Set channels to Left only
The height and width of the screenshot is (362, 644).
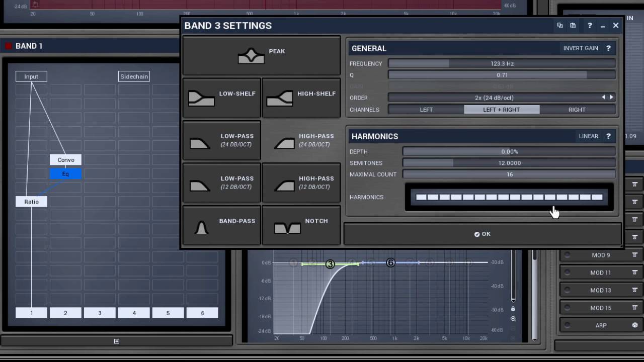tap(426, 110)
